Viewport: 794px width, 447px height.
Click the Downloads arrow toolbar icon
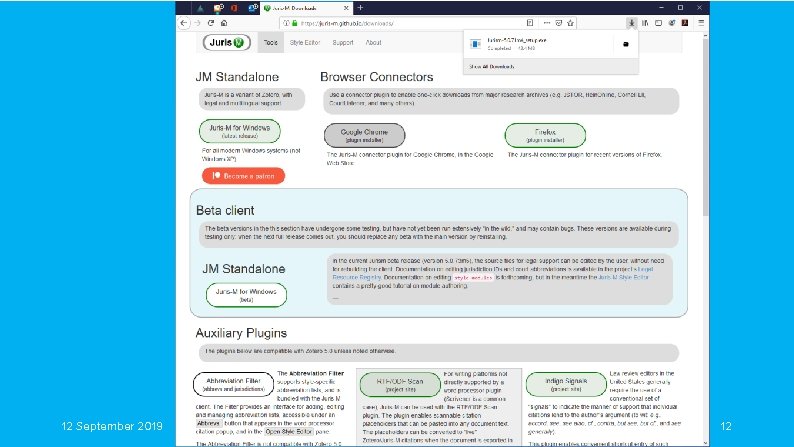click(x=631, y=23)
